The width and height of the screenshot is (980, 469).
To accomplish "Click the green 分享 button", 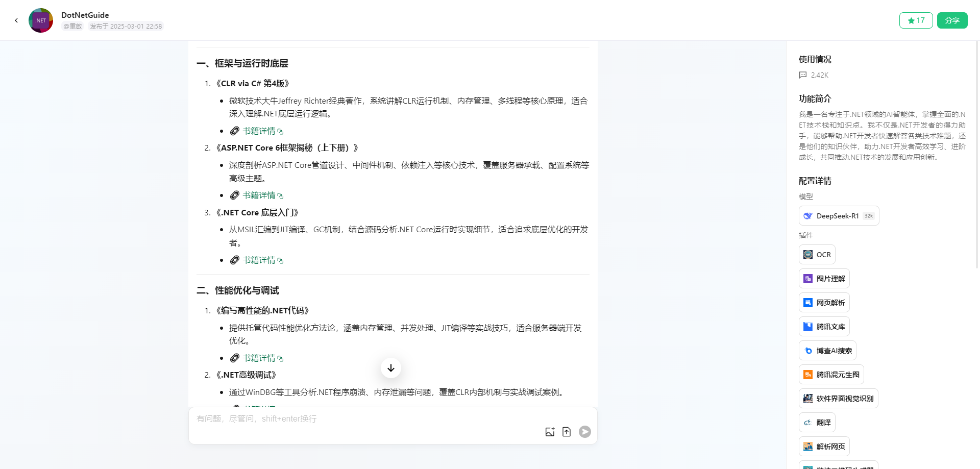I will coord(952,20).
